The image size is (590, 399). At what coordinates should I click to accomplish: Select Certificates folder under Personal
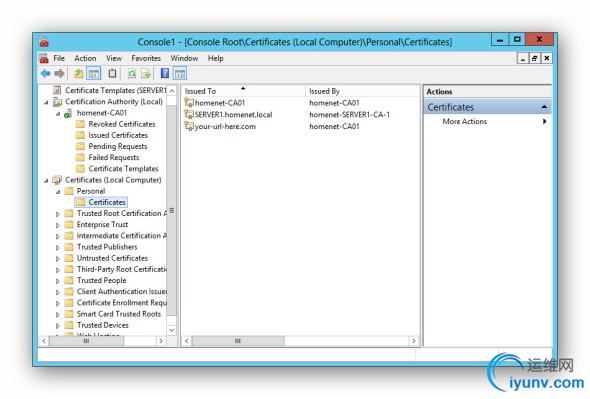pos(107,202)
